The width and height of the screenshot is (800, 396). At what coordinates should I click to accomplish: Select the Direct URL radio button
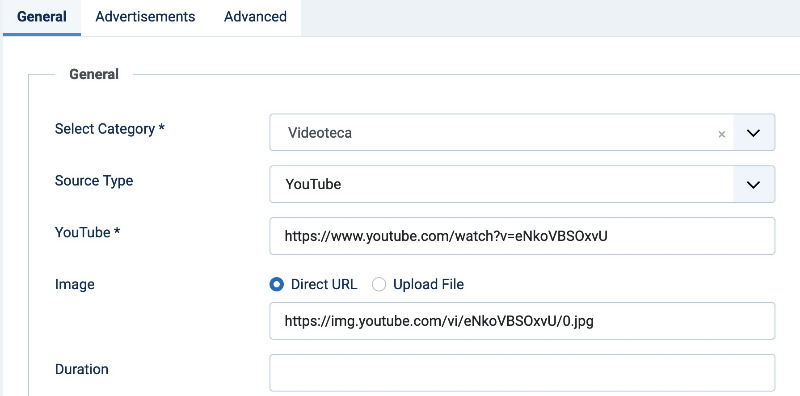(277, 284)
